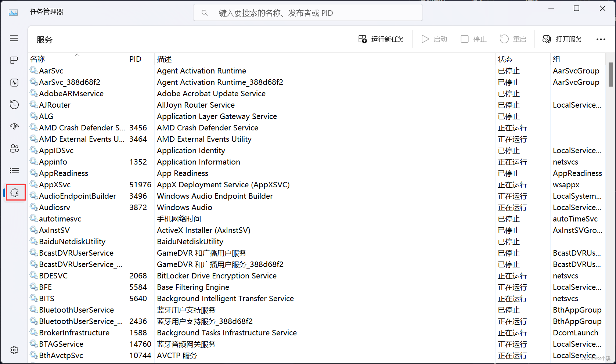This screenshot has height=364, width=616.
Task: Select the ALG service row
Action: (317, 116)
